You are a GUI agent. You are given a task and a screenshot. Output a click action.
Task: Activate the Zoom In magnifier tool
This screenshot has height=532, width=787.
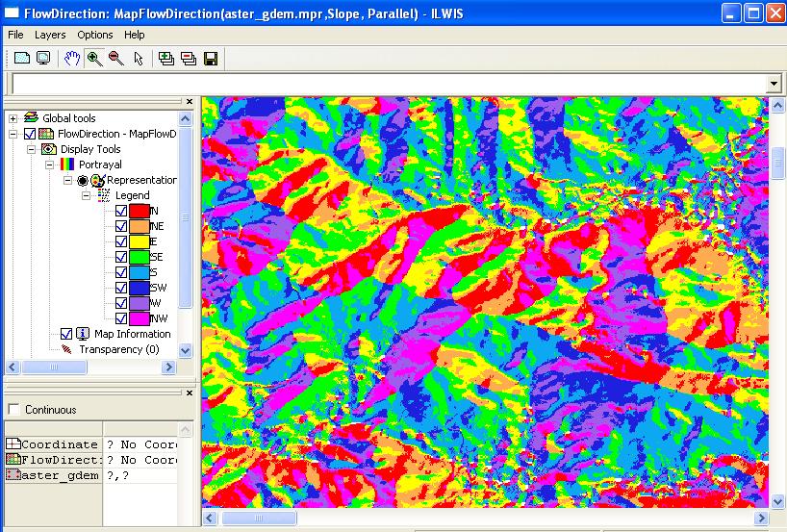click(x=94, y=59)
